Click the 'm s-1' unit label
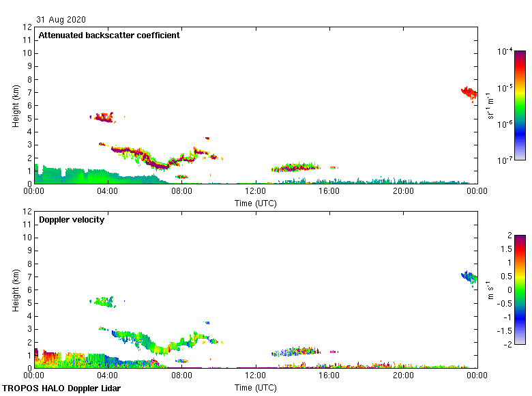The image size is (532, 396). (490, 289)
